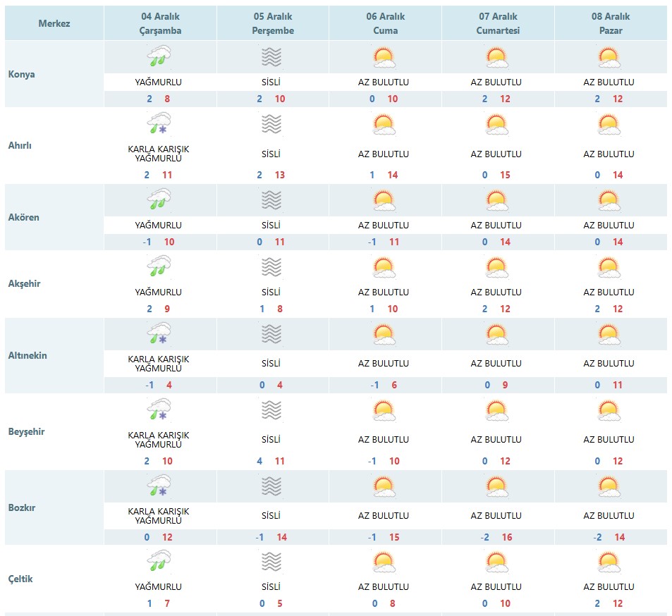Click Çeltik's fog icon for Perşembe

click(271, 562)
